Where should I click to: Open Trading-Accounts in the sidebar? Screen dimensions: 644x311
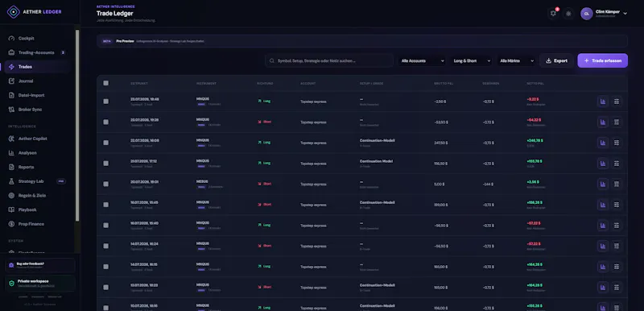click(x=37, y=52)
